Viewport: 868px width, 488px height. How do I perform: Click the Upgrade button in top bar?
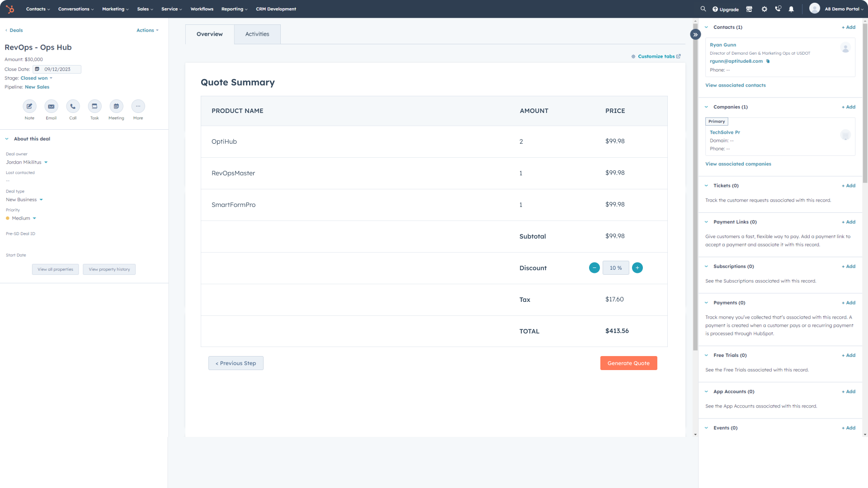726,9
